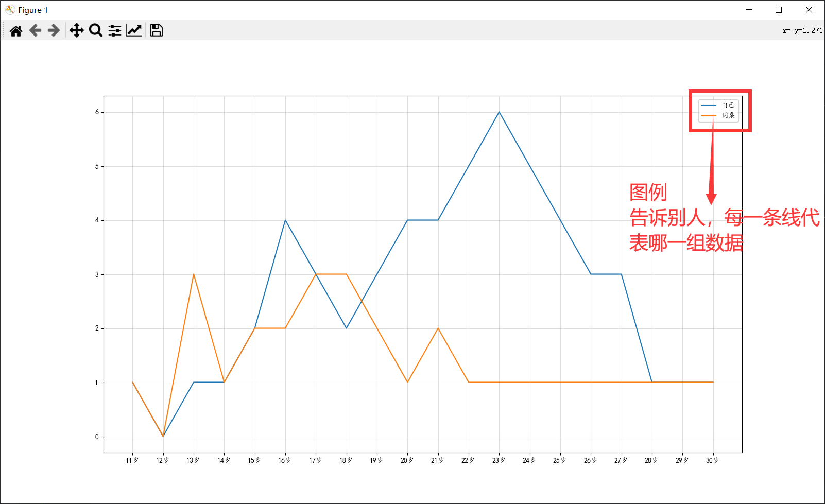Viewport: 825px width, 504px height.
Task: Click the y-axis tick label 1
Action: pyautogui.click(x=97, y=383)
